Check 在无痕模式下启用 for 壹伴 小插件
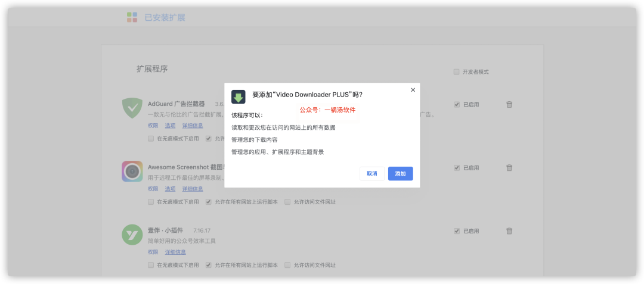 tap(151, 265)
